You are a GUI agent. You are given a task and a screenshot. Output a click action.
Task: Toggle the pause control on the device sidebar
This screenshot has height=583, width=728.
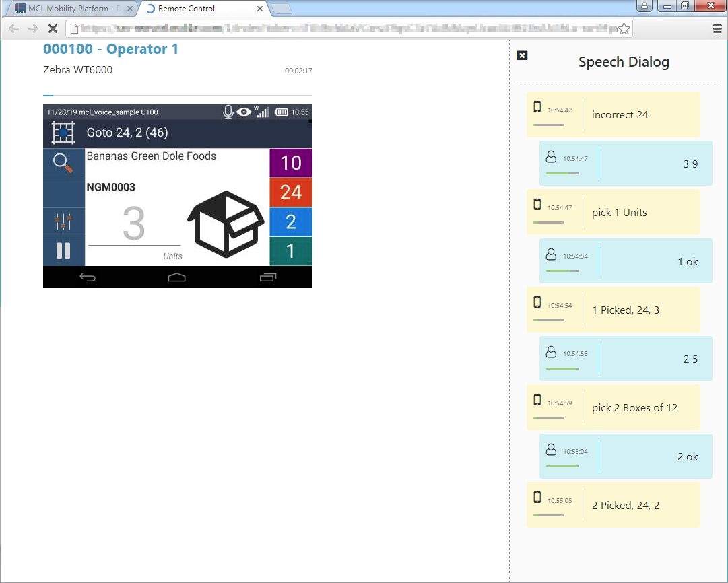point(63,250)
